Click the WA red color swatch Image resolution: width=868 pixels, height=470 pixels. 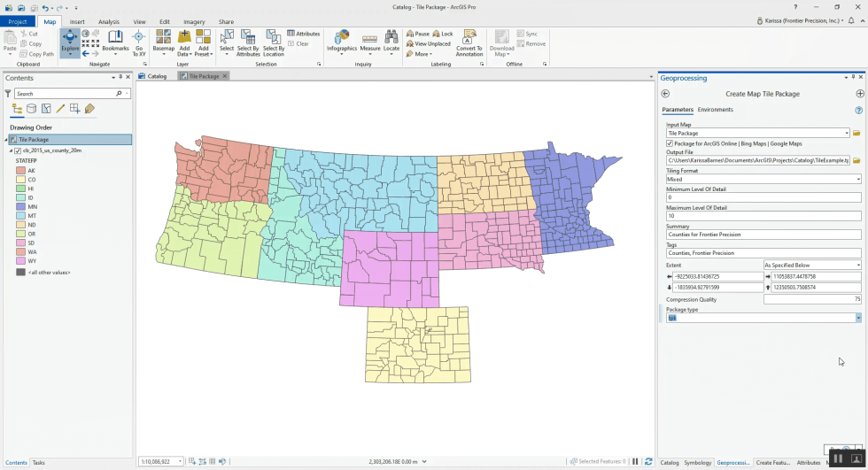point(20,252)
